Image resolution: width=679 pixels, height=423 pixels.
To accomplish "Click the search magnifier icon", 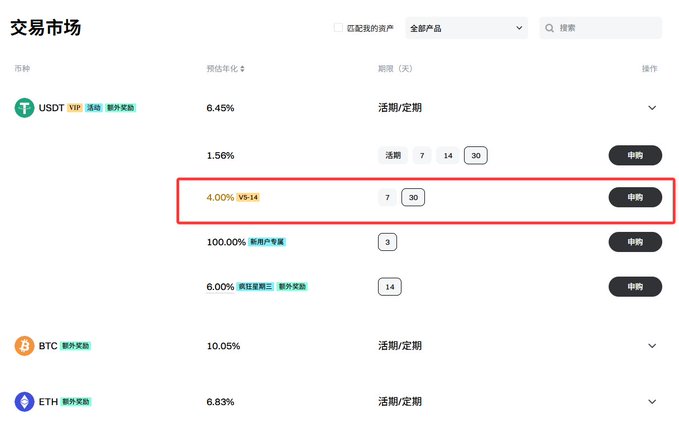I will [550, 28].
